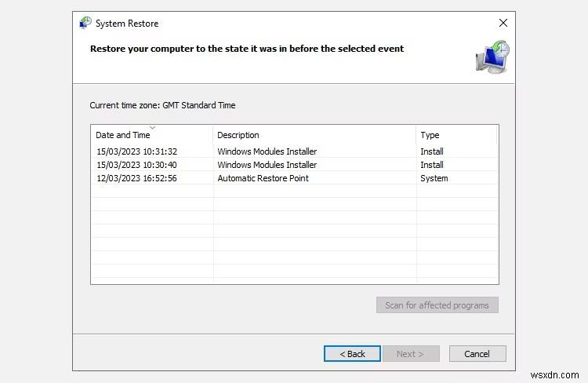Click Windows Modules Installer in the 10:31:32 row

(x=267, y=151)
